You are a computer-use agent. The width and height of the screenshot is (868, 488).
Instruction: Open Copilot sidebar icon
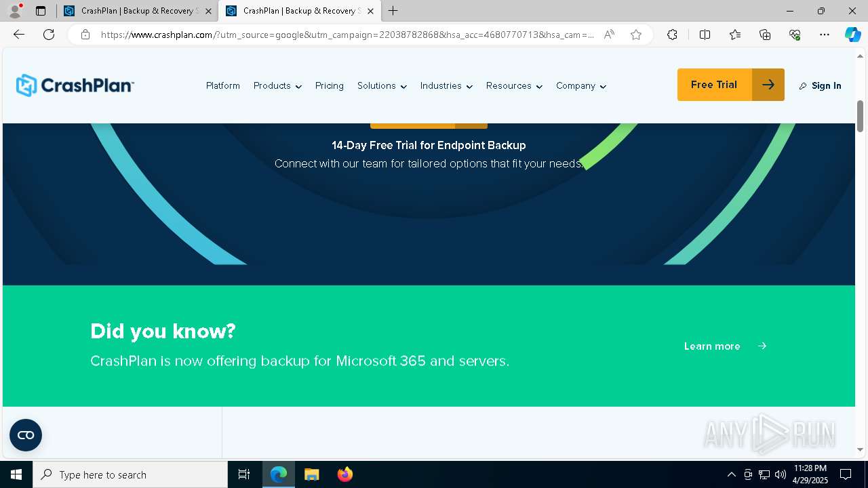pos(852,35)
